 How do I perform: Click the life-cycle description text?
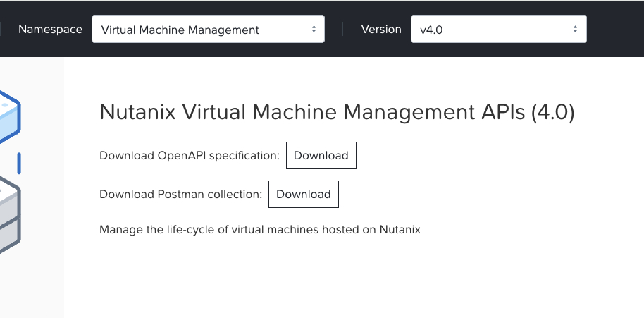tap(259, 230)
